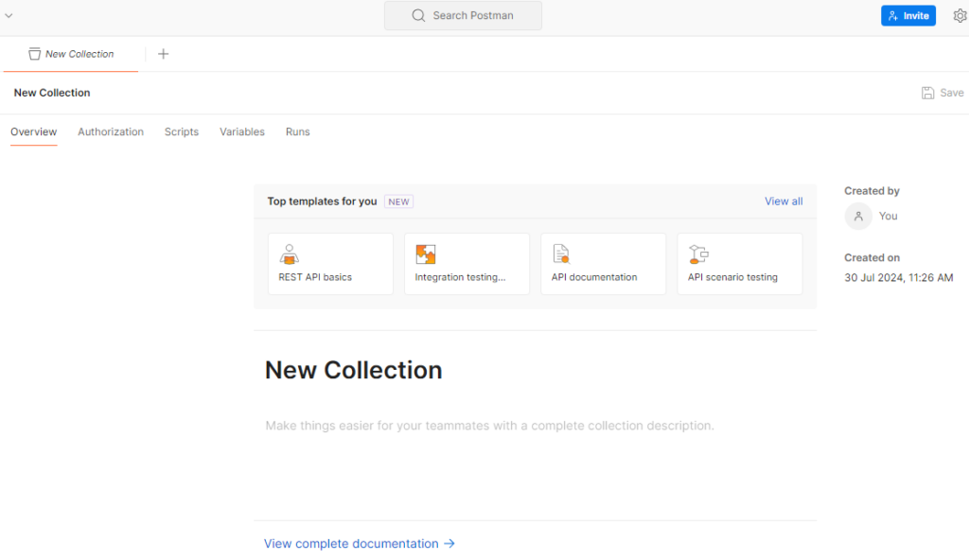The height and width of the screenshot is (560, 969).
Task: Open the Scripts tab
Action: [182, 132]
